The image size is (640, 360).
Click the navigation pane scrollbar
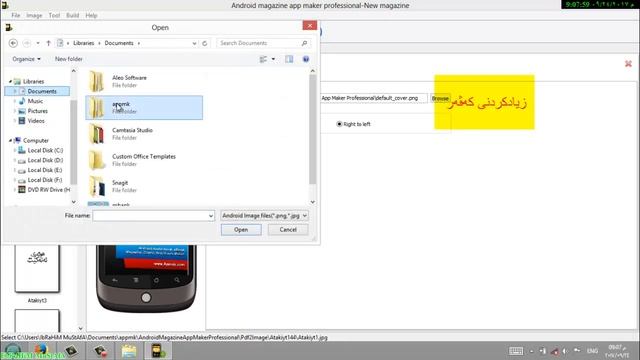[74, 142]
